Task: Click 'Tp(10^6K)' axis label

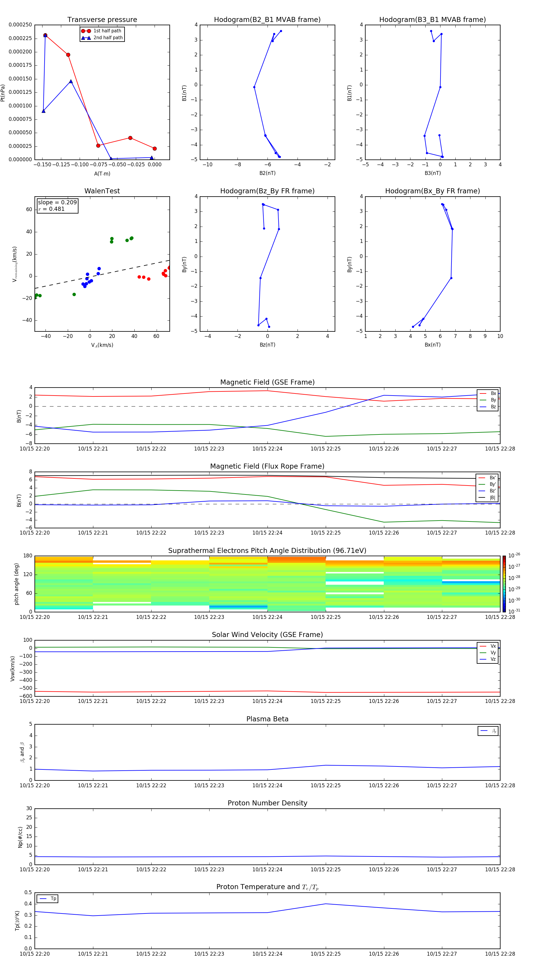Action: [x=17, y=920]
